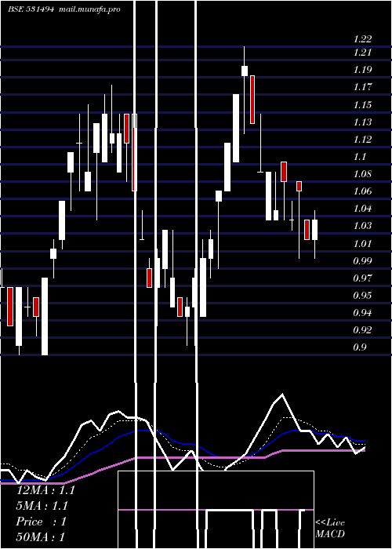Click the 0.92 price axis value
The width and height of the screenshot is (392, 549).
pos(362,330)
